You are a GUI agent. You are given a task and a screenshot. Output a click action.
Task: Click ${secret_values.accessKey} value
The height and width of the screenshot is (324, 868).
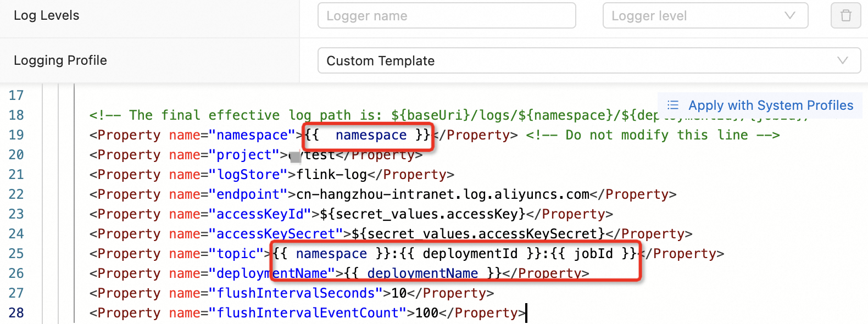coord(423,214)
